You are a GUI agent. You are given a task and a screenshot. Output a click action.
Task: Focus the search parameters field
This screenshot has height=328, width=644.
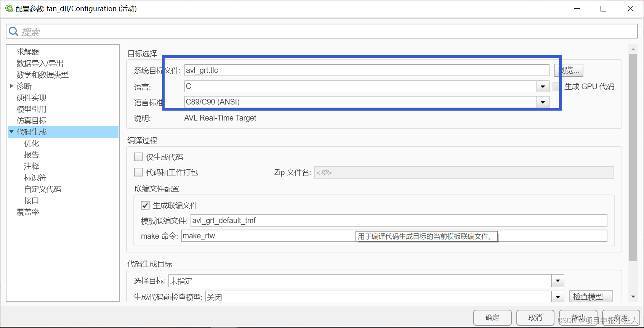point(322,31)
